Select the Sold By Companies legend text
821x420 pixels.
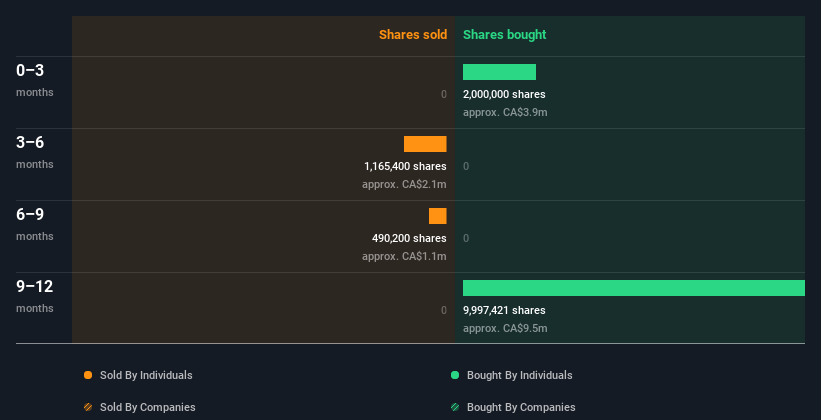click(x=148, y=407)
